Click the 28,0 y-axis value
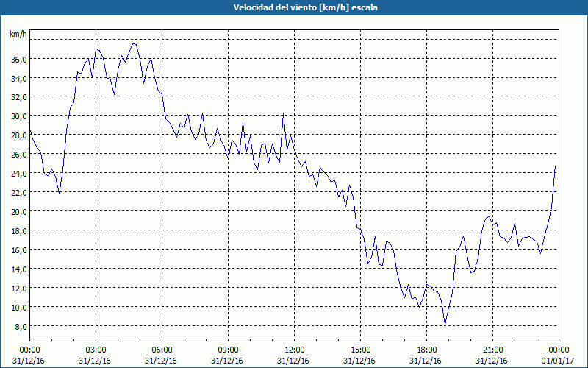The height and width of the screenshot is (368, 588). pyautogui.click(x=19, y=135)
